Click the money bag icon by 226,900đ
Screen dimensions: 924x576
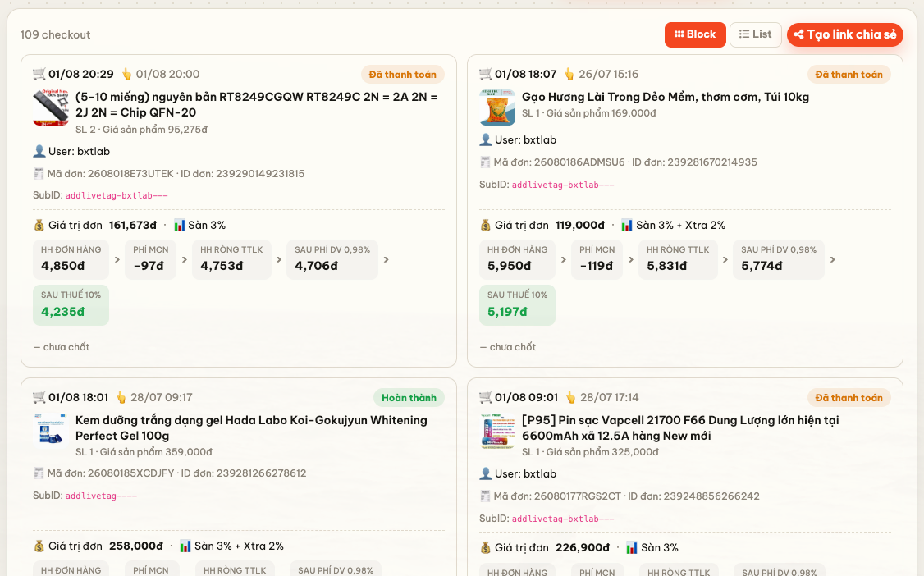(x=486, y=548)
